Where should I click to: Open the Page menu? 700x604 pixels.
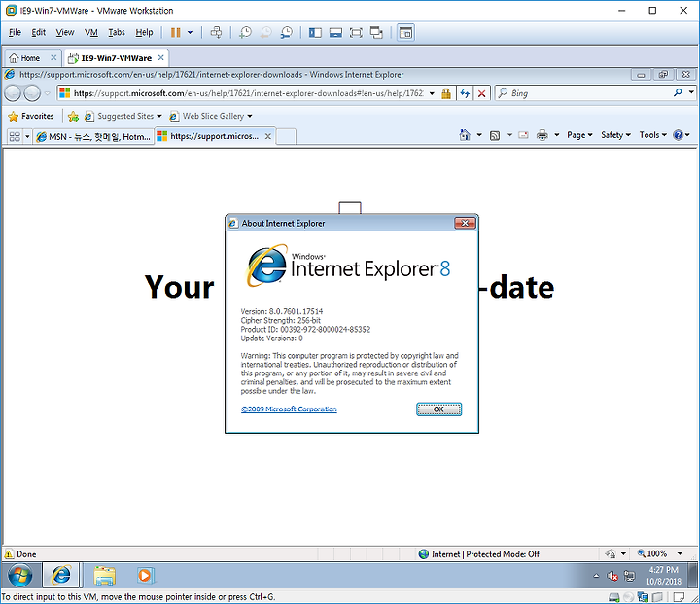[x=579, y=135]
